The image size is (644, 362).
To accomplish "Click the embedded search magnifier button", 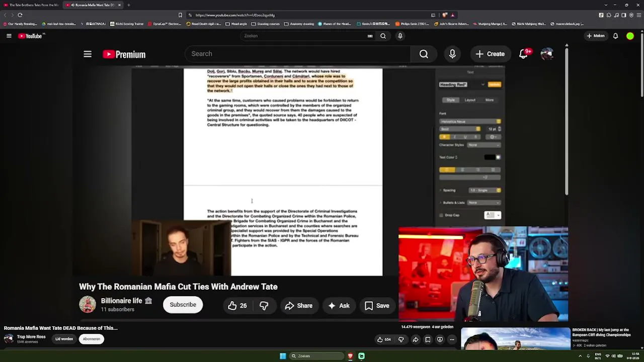I will point(424,54).
